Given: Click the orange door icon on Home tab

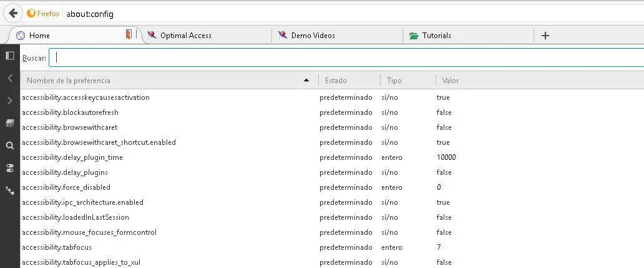Looking at the screenshot, I should point(129,35).
